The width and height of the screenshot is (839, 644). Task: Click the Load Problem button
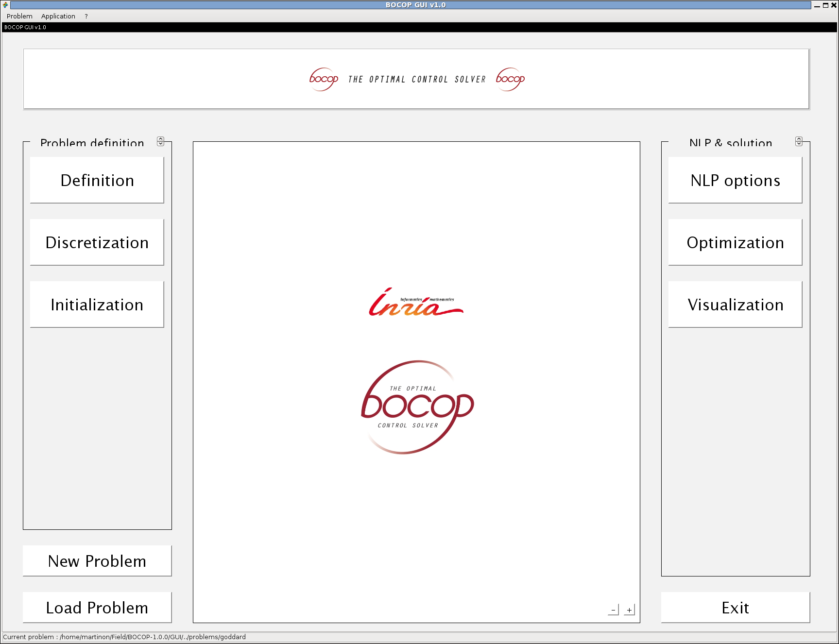(97, 608)
